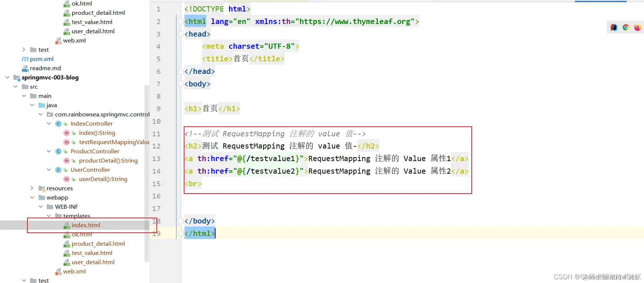644x283 pixels.
Task: Open lower test_value.html file
Action: point(92,253)
